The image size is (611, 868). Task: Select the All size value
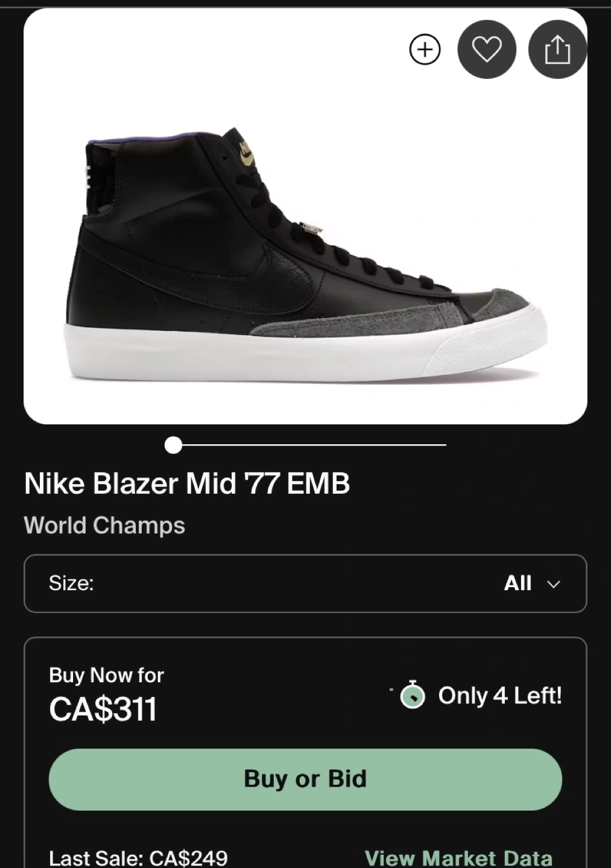point(518,583)
